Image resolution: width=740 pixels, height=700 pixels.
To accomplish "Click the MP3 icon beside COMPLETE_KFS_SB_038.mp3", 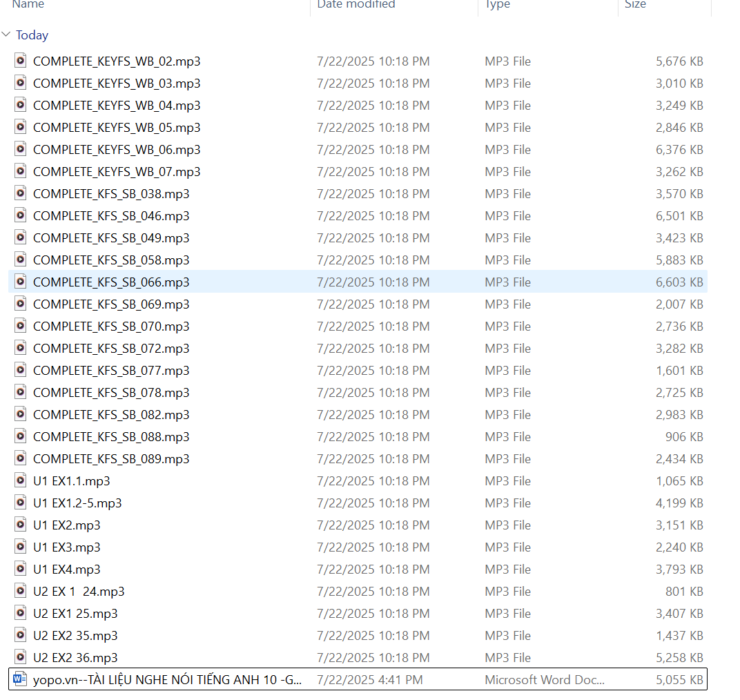I will [x=20, y=193].
